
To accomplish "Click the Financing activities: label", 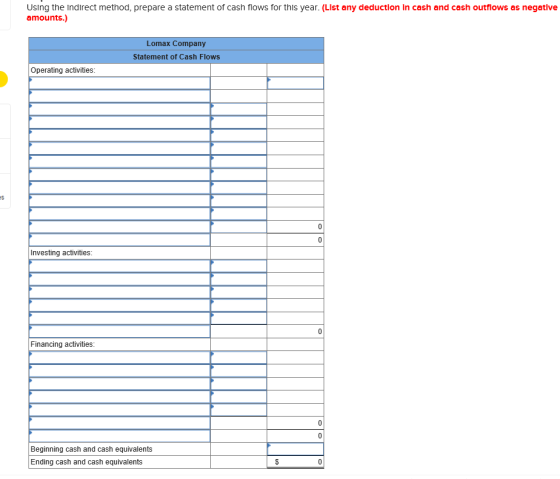I will point(62,344).
